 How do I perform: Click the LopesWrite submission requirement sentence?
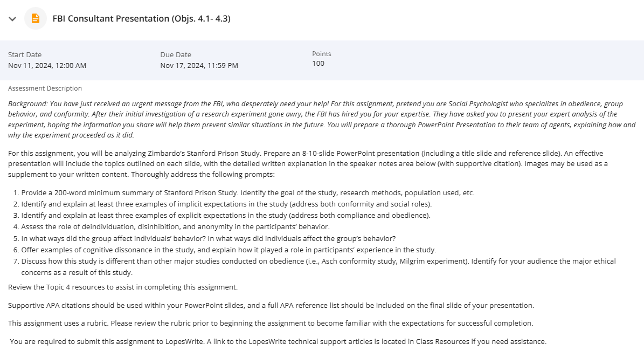click(x=278, y=342)
